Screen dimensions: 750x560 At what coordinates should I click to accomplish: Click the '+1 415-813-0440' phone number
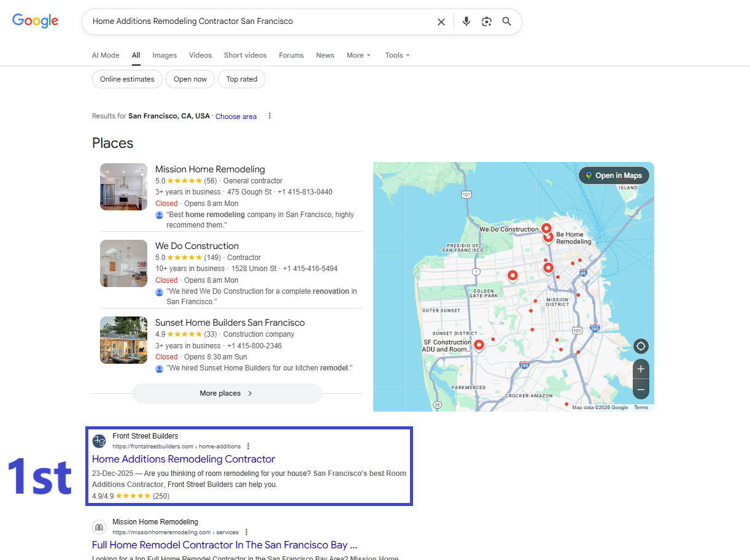coord(305,192)
